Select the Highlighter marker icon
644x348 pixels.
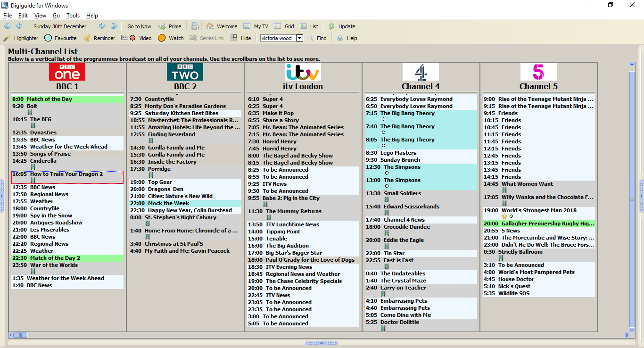point(7,38)
